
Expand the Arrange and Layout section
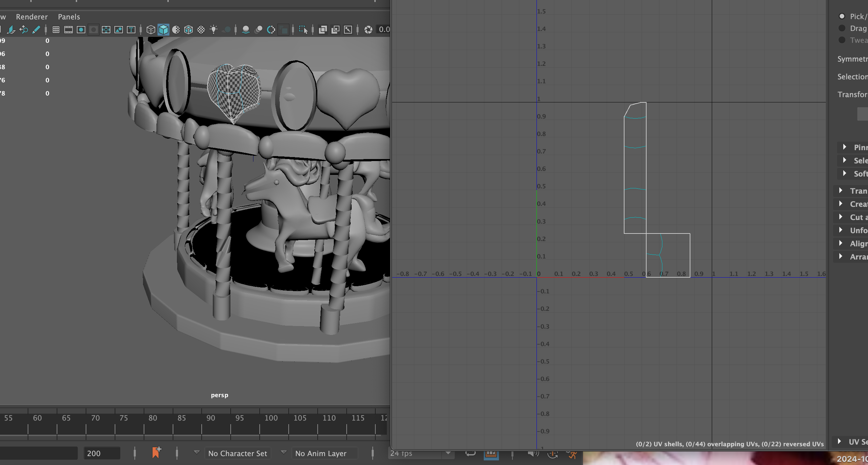pyautogui.click(x=841, y=256)
